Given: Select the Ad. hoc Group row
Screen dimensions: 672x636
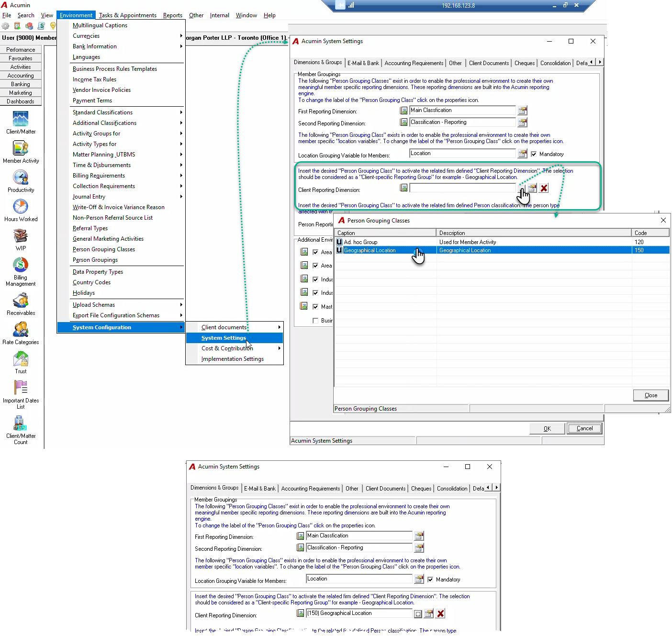Looking at the screenshot, I should (x=502, y=242).
